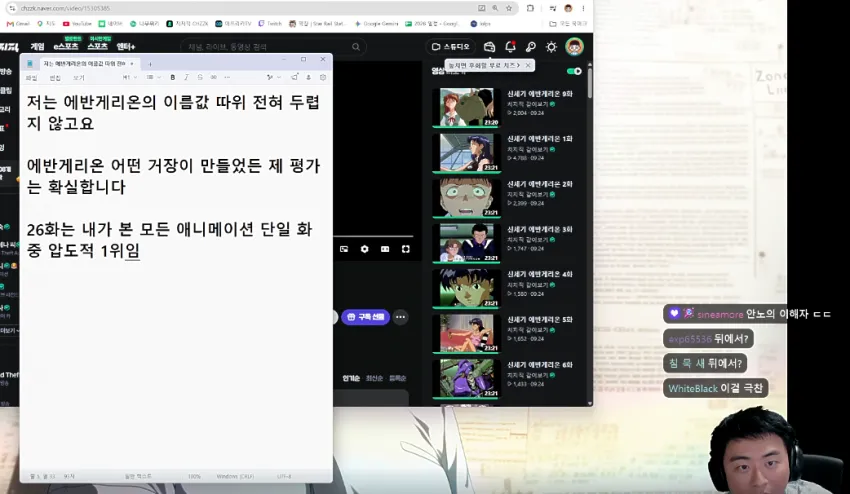Add a new Notepad tab

(150, 64)
